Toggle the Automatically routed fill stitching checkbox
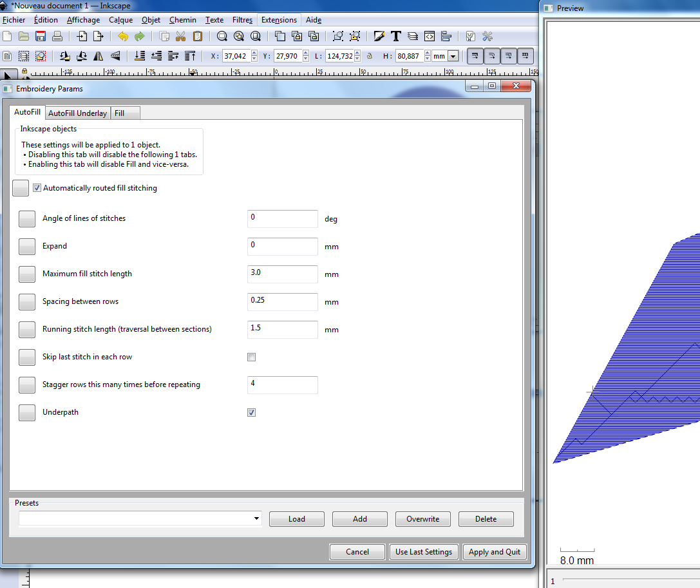 coord(37,187)
